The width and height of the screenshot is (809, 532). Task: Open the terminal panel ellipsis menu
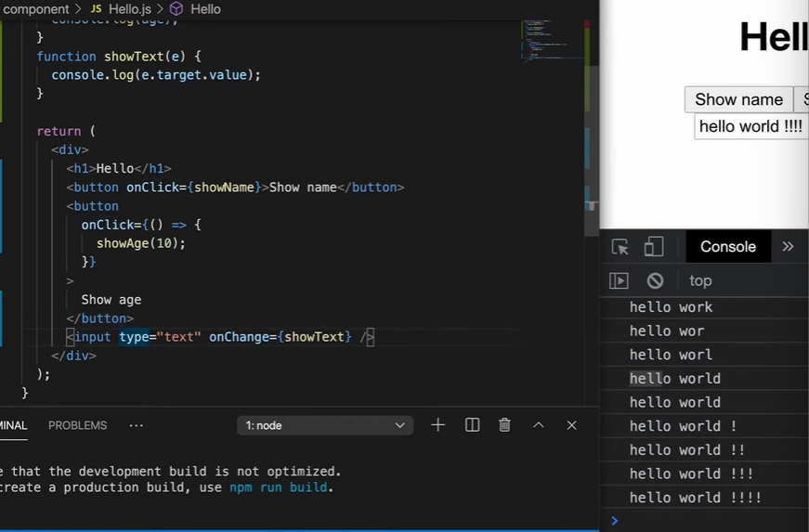point(137,426)
